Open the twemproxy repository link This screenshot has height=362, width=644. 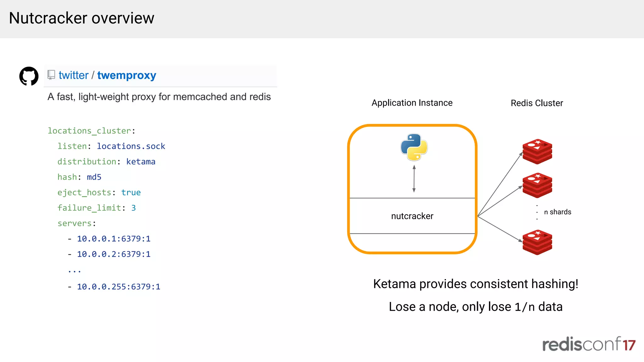(x=126, y=75)
